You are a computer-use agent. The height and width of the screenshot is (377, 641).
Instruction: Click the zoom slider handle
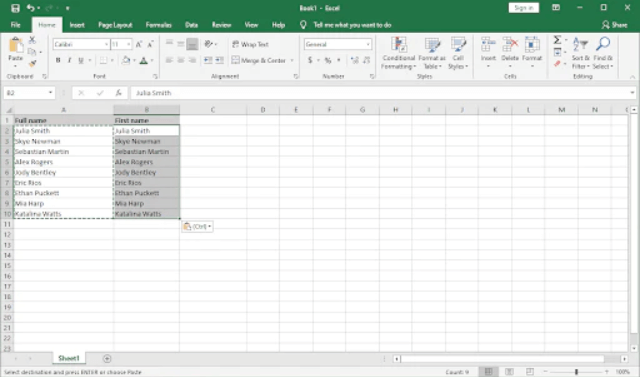tap(576, 372)
